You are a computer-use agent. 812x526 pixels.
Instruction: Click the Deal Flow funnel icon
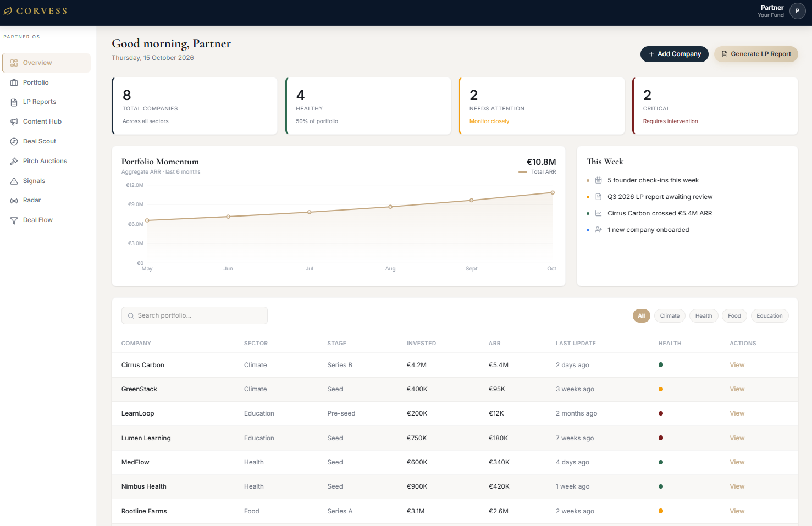click(14, 220)
